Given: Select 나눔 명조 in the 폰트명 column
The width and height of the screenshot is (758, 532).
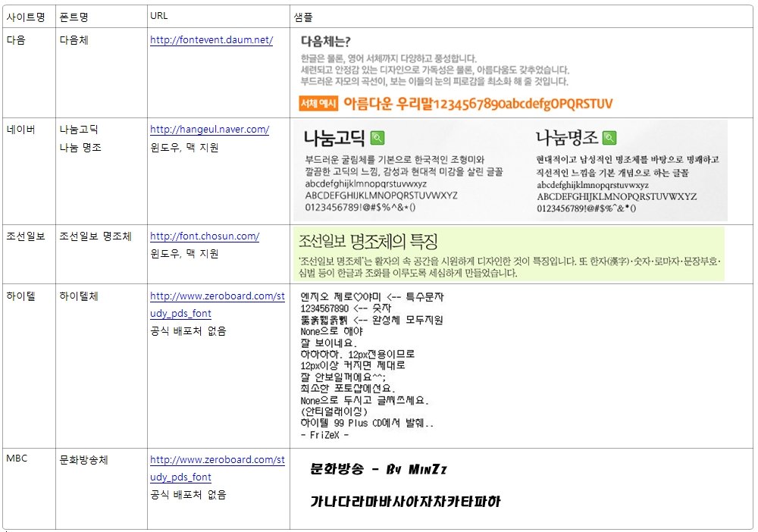Looking at the screenshot, I should pos(80,147).
